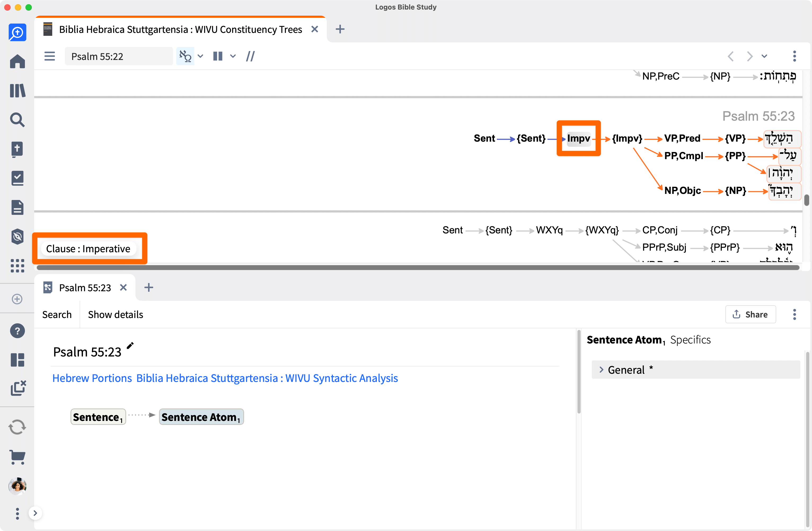Open the resource panel kebab menu
Screen dimensions: 812x531
795,56
